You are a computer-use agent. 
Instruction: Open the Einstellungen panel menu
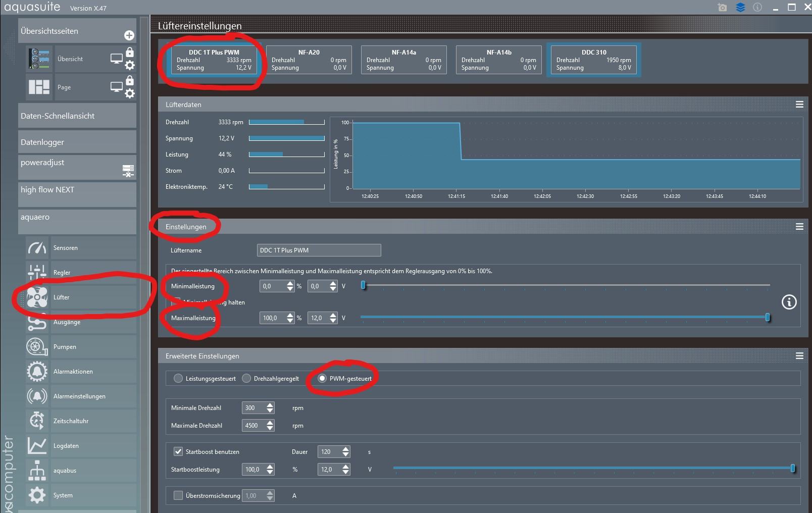point(799,227)
